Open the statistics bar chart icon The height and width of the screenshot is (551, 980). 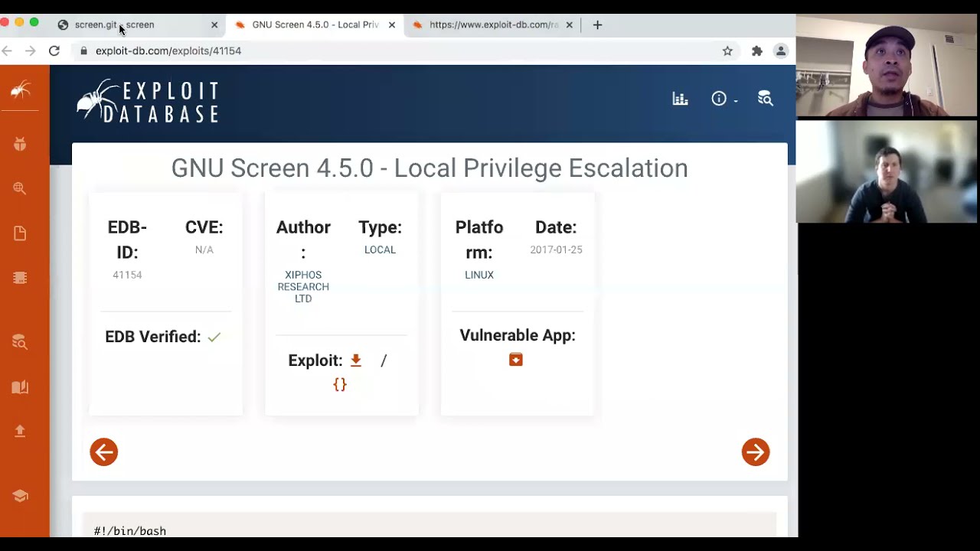[680, 98]
